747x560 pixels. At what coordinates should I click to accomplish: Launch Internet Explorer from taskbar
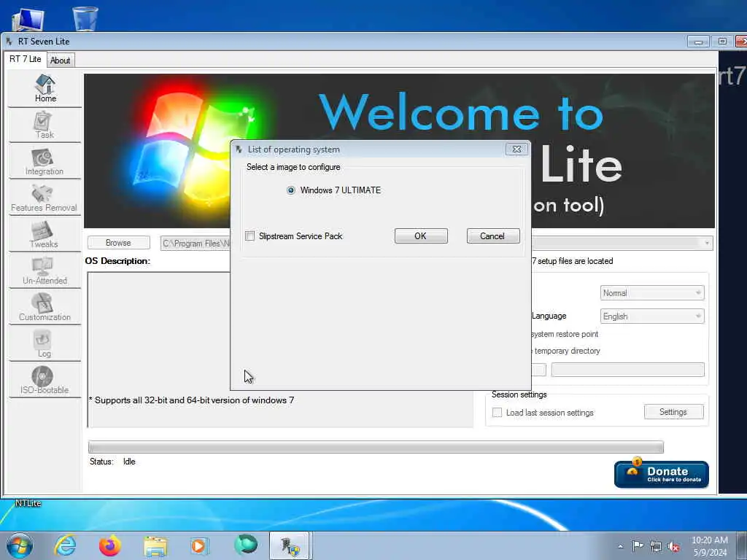[x=65, y=545]
